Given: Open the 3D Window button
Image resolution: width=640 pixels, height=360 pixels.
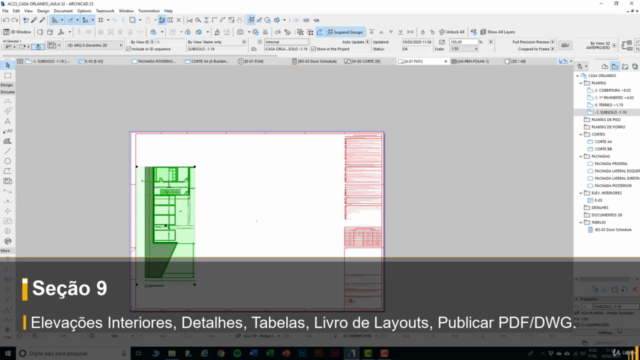Looking at the screenshot, I should pyautogui.click(x=17, y=32).
